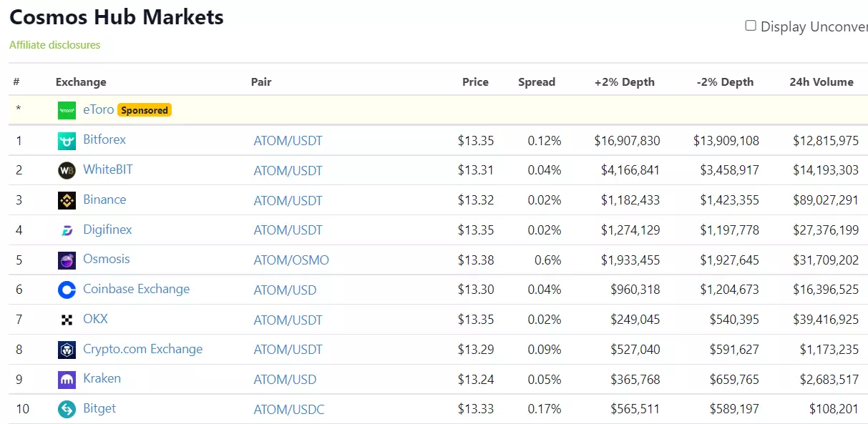
Task: Click the WhiteBIT logo icon
Action: point(67,171)
